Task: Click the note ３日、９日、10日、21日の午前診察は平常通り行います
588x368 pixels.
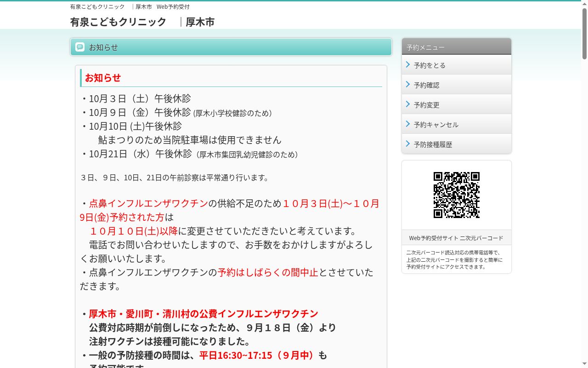Action: (x=175, y=178)
